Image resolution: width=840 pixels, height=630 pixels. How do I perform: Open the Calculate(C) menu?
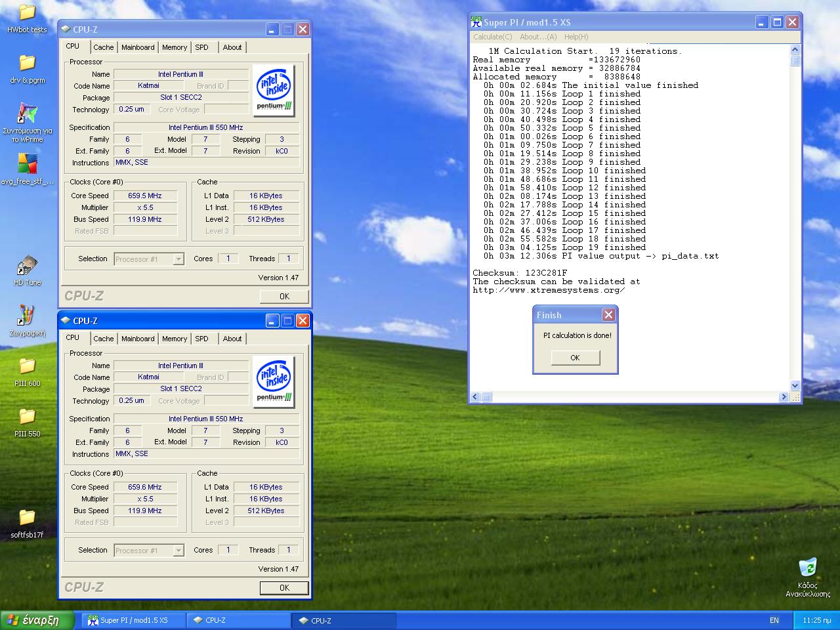(493, 37)
